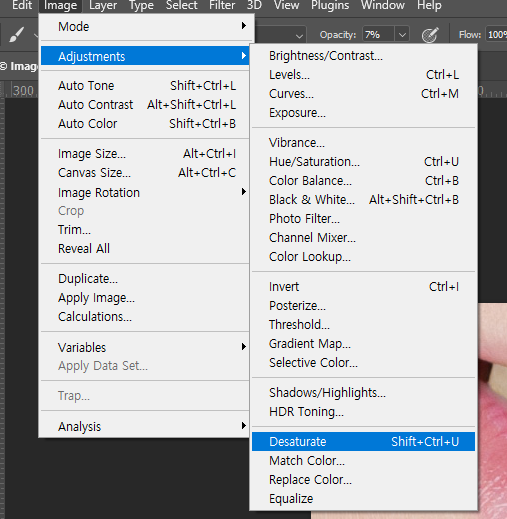Choose Channel Mixer adjustment
This screenshot has width=507, height=519.
tap(363, 238)
